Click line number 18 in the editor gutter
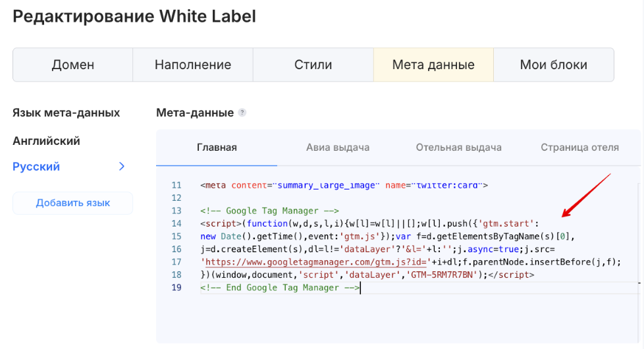The width and height of the screenshot is (644, 349). pyautogui.click(x=176, y=275)
